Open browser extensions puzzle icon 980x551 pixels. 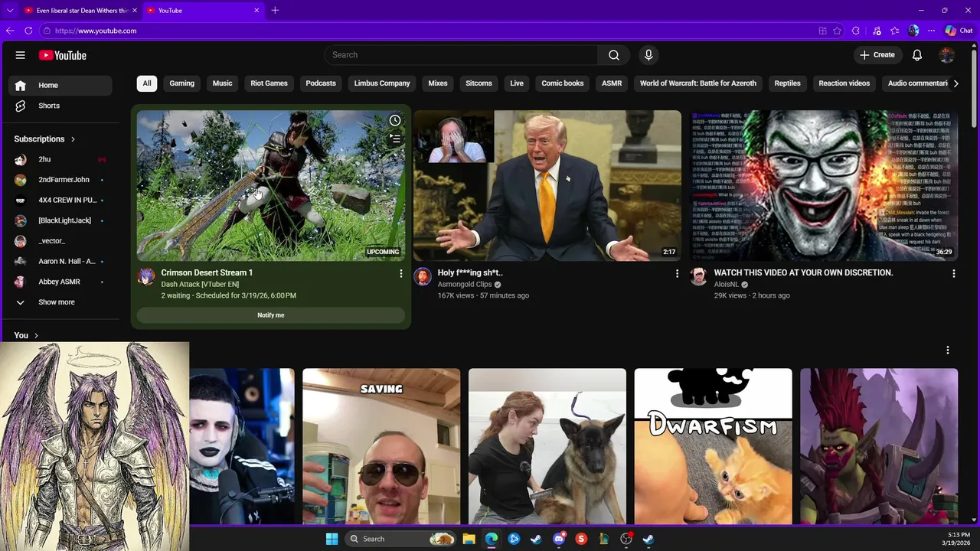856,31
